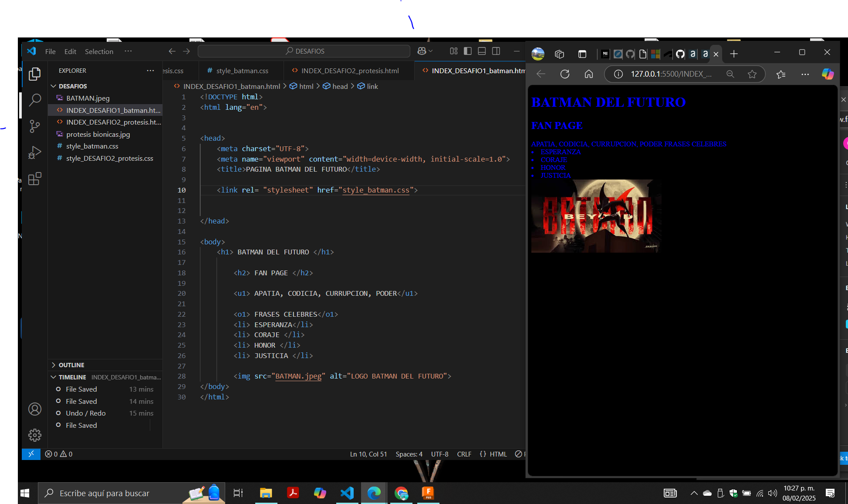848x504 pixels.
Task: Toggle the bottom panel visibility
Action: click(482, 51)
